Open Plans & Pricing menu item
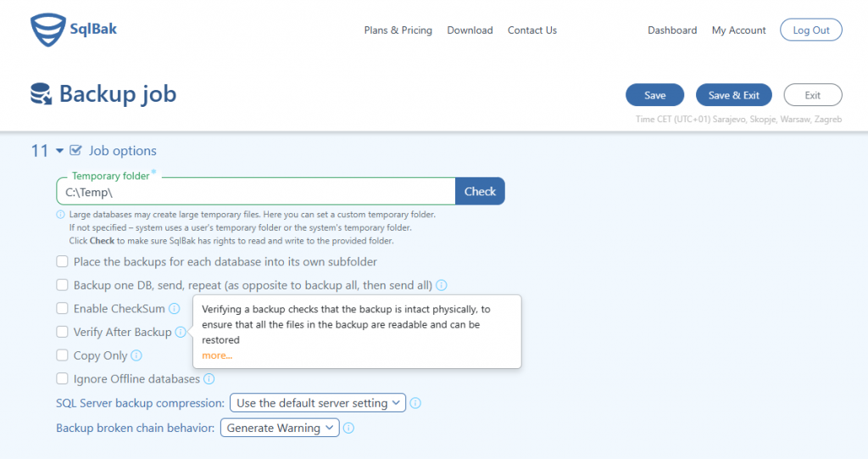 point(398,31)
